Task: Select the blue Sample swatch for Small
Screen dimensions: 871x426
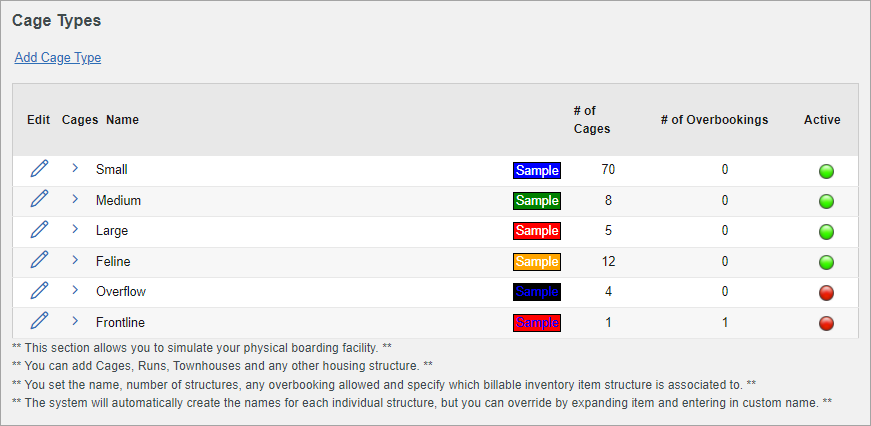Action: (x=537, y=171)
